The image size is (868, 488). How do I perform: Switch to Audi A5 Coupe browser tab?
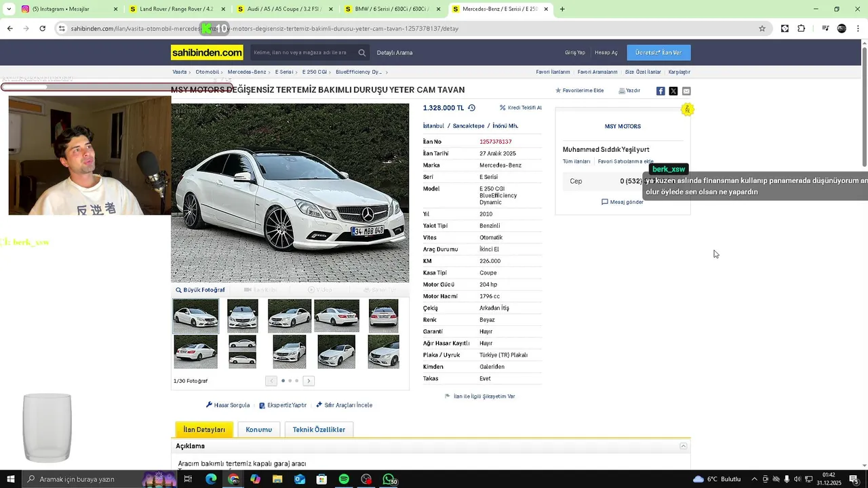285,9
